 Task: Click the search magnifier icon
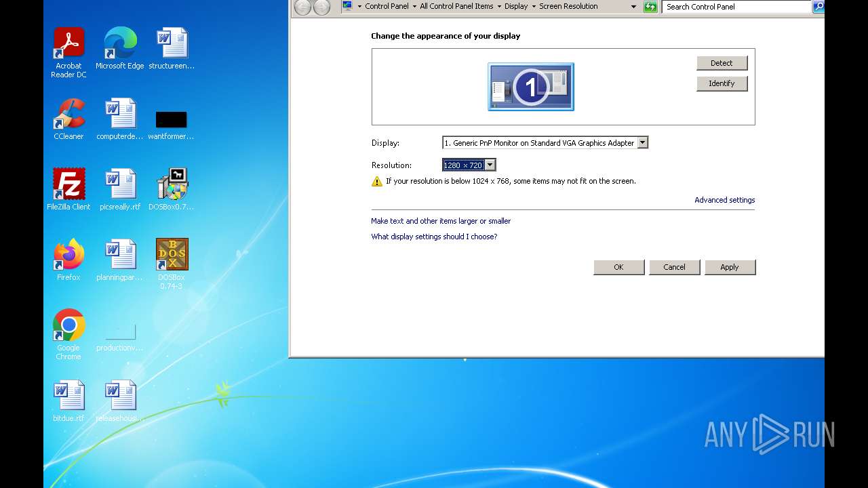pyautogui.click(x=818, y=7)
